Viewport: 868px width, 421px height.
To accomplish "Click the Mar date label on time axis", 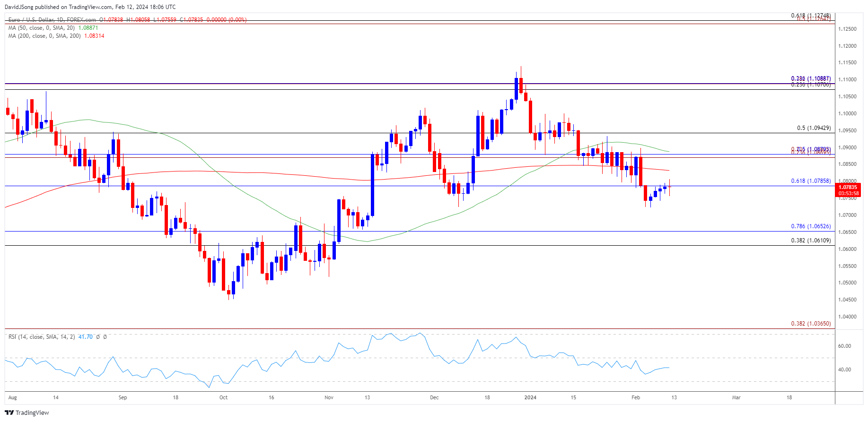I will (x=736, y=397).
